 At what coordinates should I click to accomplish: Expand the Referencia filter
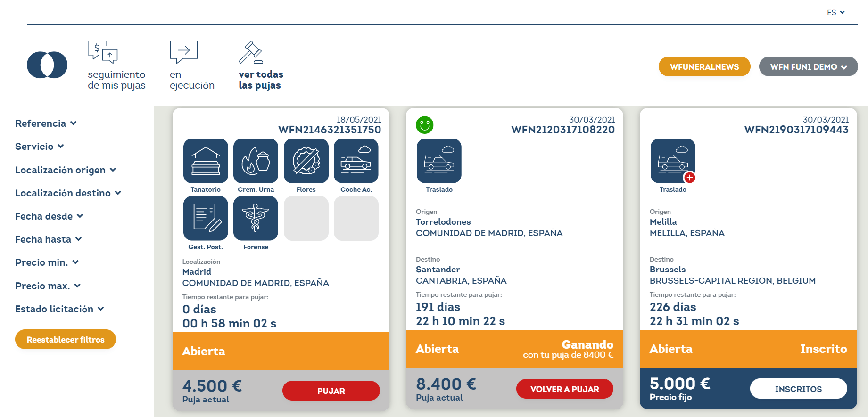46,123
